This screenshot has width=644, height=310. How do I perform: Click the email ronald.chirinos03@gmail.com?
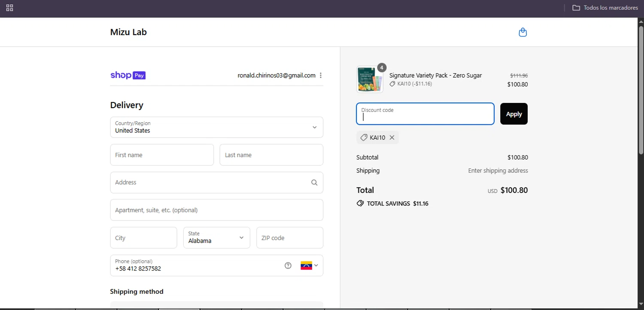coord(276,75)
